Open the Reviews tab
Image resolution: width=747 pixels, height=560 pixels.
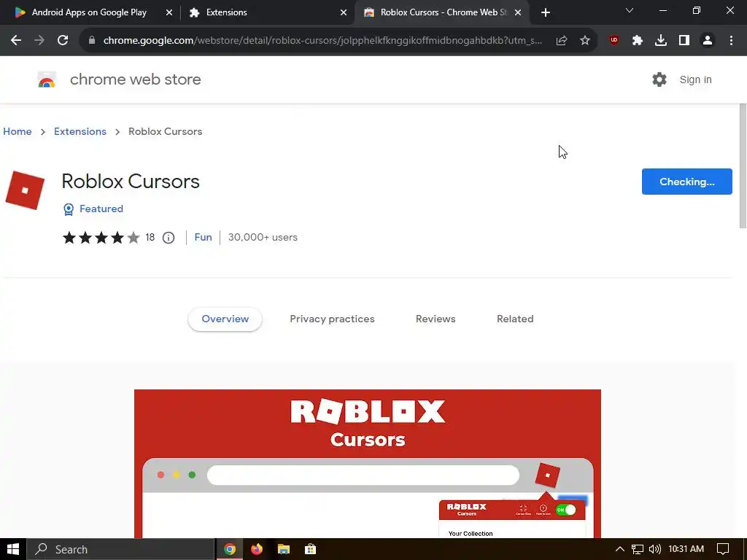tap(436, 319)
